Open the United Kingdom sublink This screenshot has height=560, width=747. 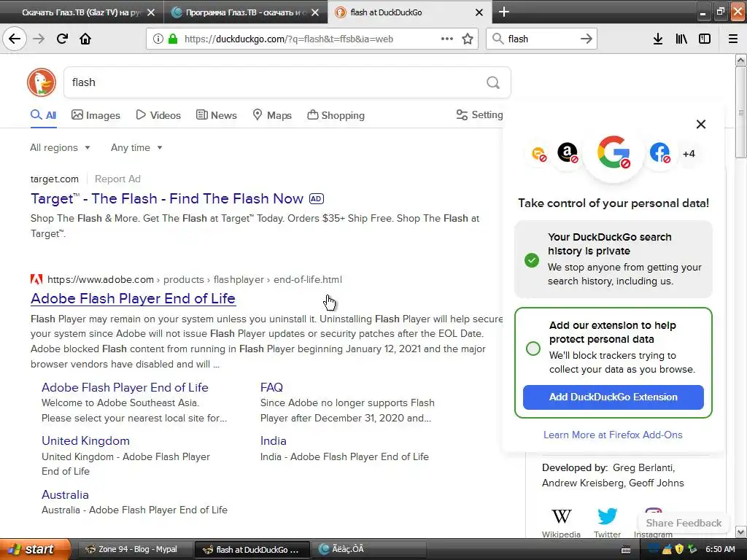click(x=85, y=441)
